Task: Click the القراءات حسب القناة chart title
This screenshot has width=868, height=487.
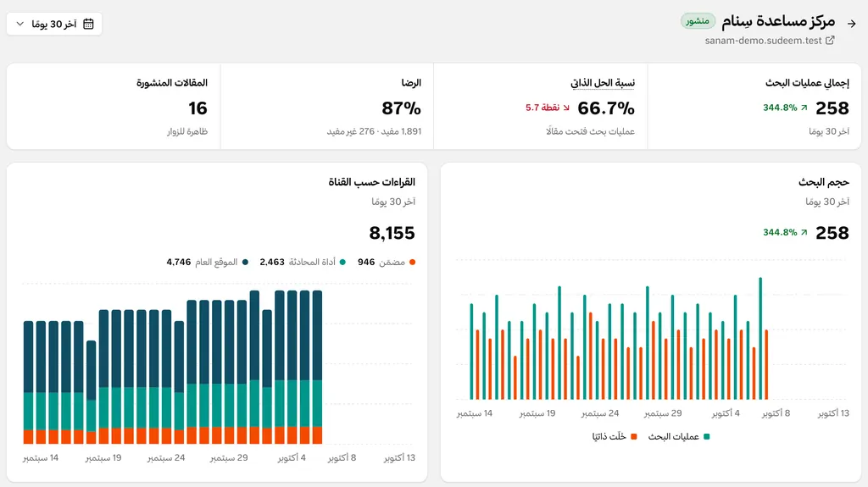Action: click(371, 182)
